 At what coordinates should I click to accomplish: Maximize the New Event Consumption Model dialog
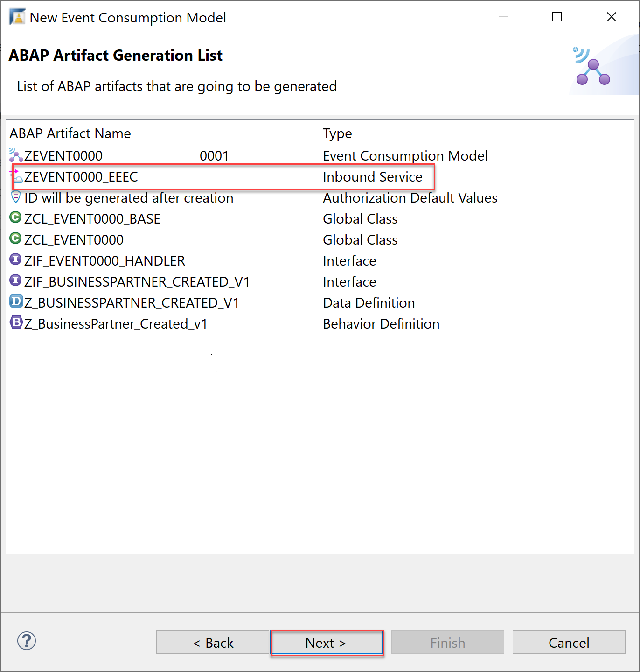(x=557, y=17)
